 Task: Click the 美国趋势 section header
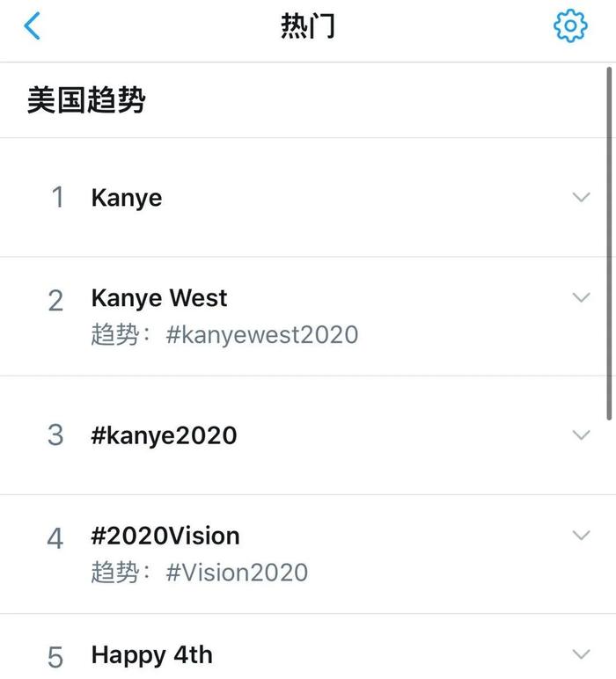pyautogui.click(x=85, y=100)
